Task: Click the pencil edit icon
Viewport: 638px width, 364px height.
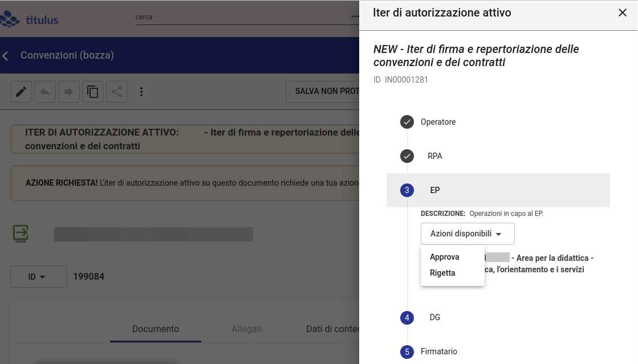Action: [x=21, y=92]
